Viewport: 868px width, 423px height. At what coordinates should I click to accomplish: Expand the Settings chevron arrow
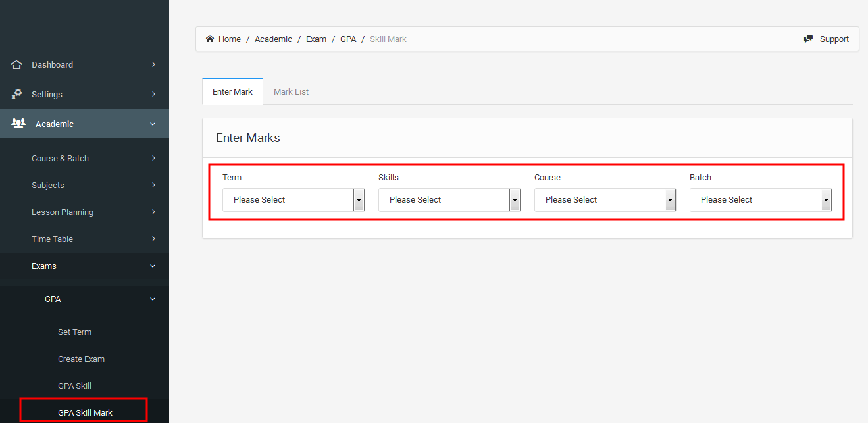point(153,94)
